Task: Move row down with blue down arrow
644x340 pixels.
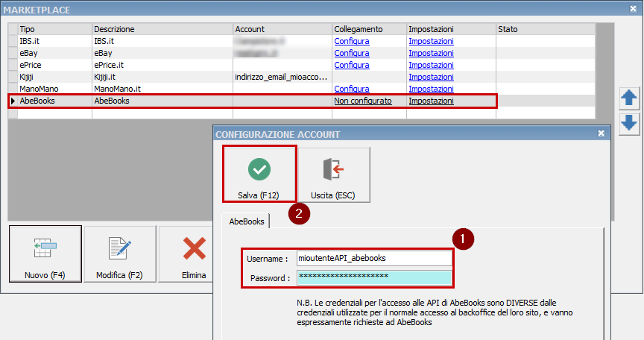Action: tap(629, 123)
